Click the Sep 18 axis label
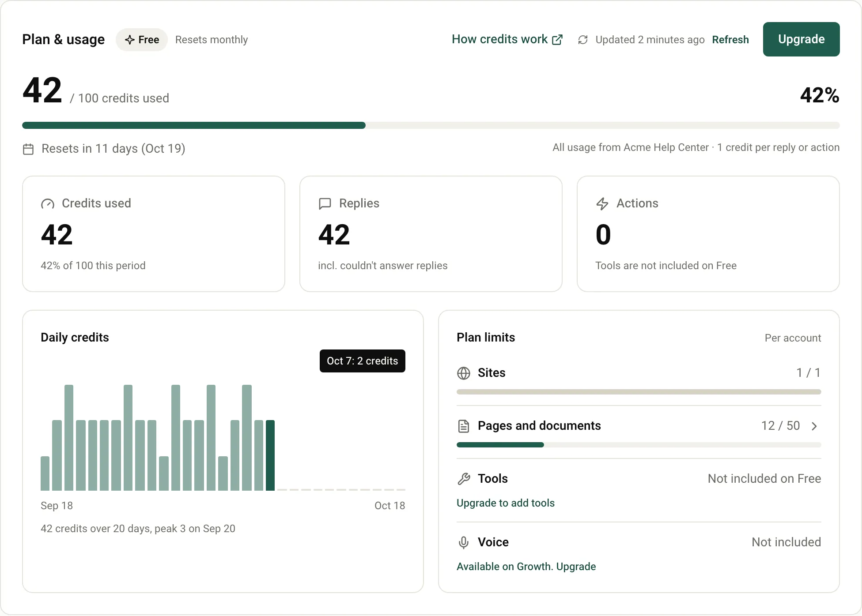The height and width of the screenshot is (616, 862). point(57,506)
